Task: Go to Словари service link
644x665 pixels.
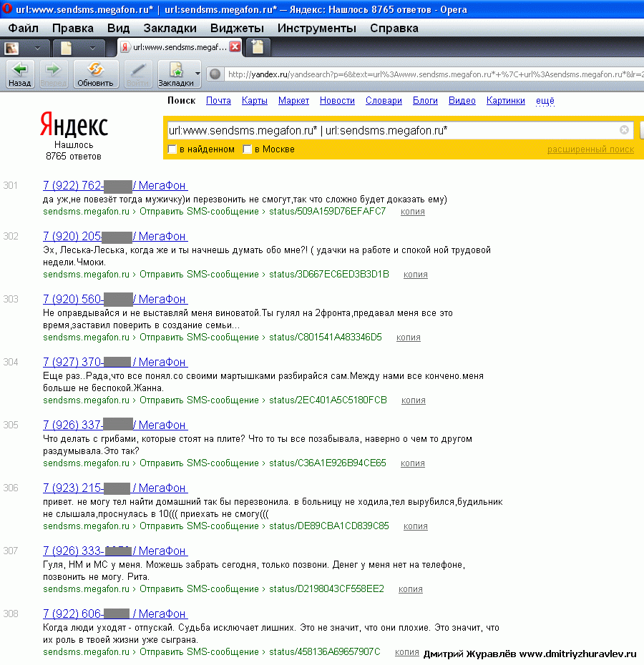Action: tap(384, 101)
